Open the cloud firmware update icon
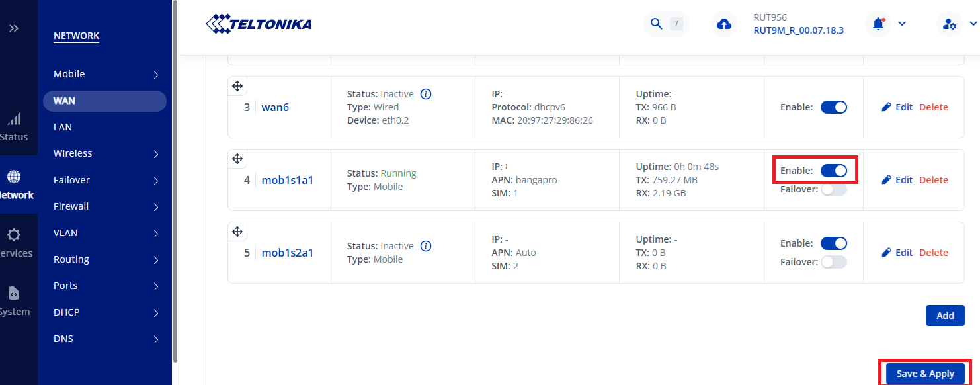 point(724,24)
